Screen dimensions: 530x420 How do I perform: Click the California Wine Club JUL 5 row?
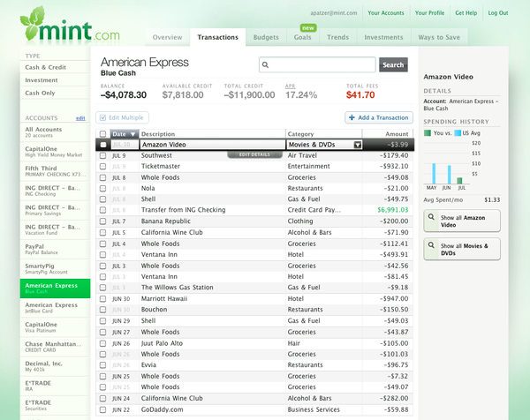click(254, 233)
